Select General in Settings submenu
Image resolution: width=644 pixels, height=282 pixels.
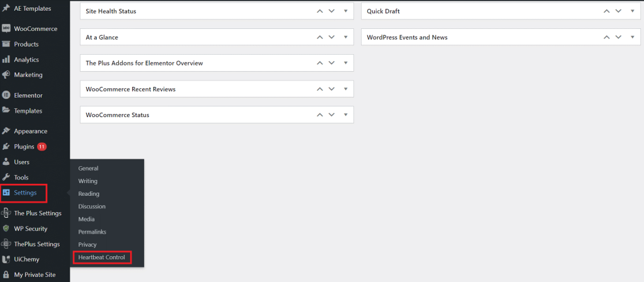(x=88, y=168)
